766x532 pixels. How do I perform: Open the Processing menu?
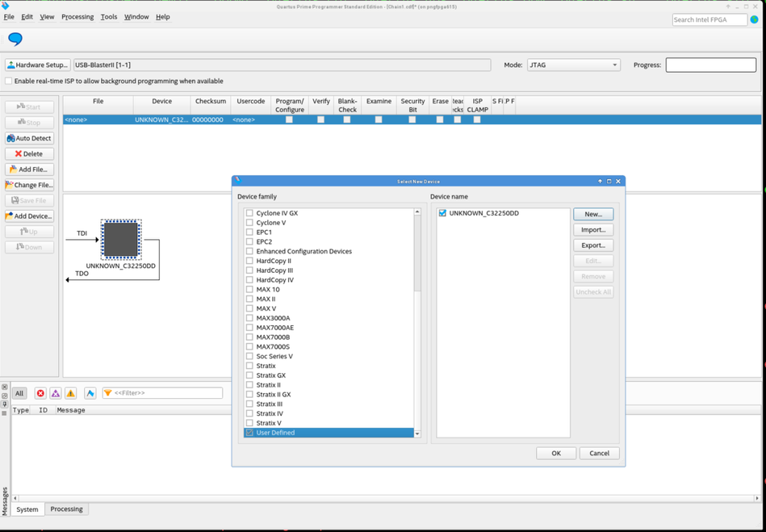(77, 16)
